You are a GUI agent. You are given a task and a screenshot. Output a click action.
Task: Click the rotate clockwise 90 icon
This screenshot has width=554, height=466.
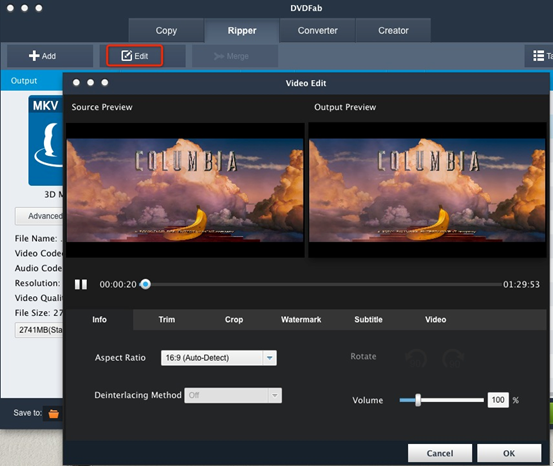[454, 358]
